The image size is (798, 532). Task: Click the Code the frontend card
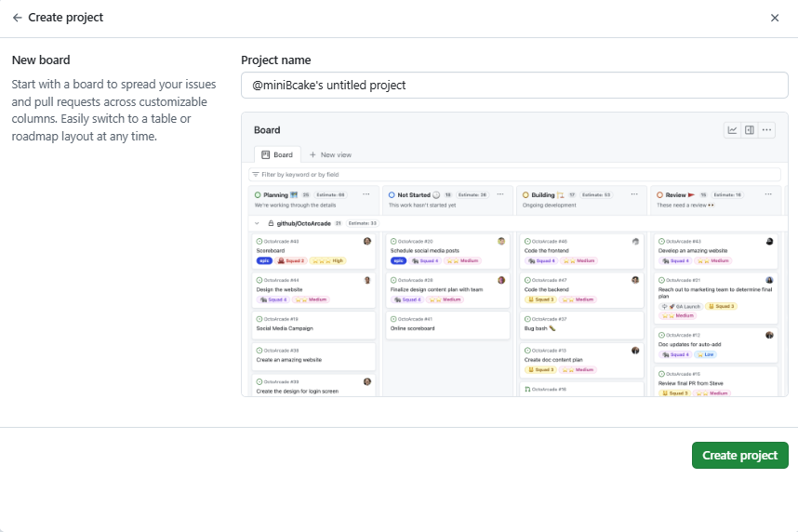[x=581, y=251]
